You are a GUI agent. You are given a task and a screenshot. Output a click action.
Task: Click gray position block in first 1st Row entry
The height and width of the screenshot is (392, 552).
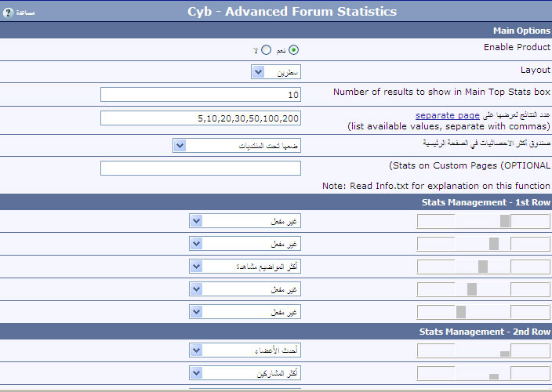tap(505, 221)
